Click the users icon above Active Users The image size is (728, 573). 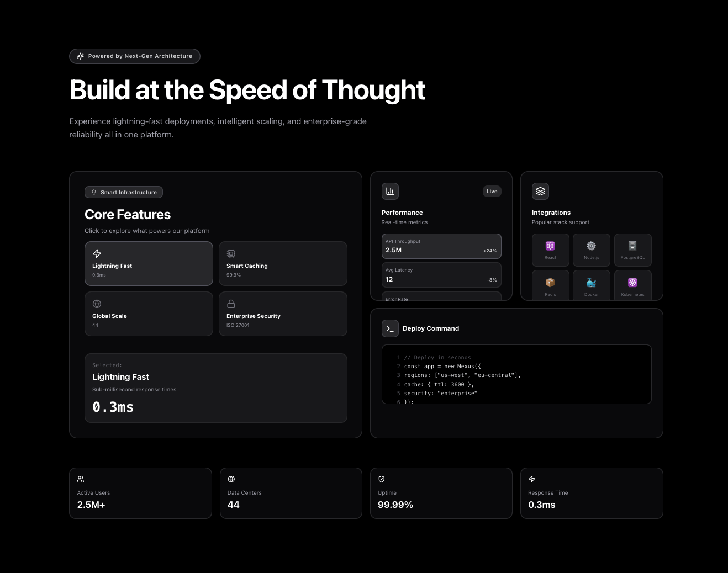(81, 479)
